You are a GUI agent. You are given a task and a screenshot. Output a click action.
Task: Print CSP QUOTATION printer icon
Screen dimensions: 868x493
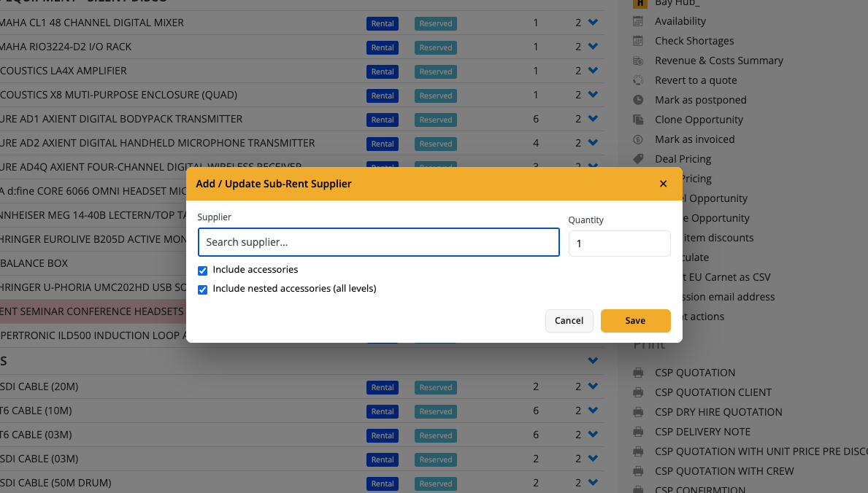[x=638, y=373]
